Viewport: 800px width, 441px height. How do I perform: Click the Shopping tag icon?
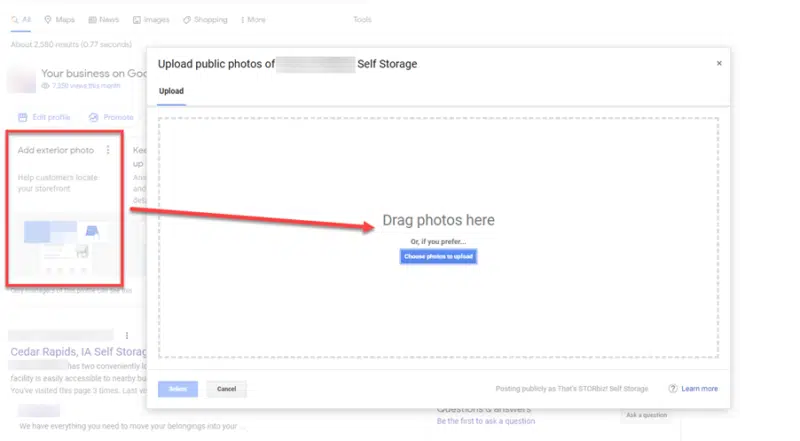click(187, 20)
